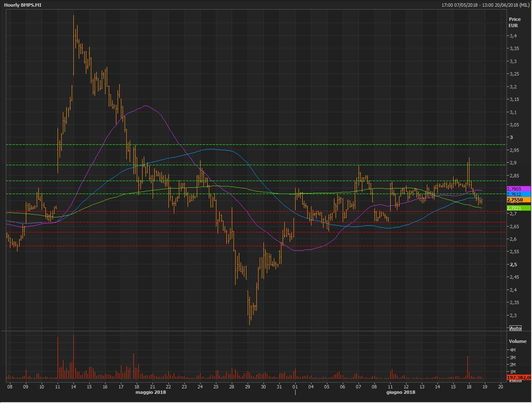The width and height of the screenshot is (532, 403).
Task: Click the Auto scale button on price axis
Action: click(x=515, y=328)
